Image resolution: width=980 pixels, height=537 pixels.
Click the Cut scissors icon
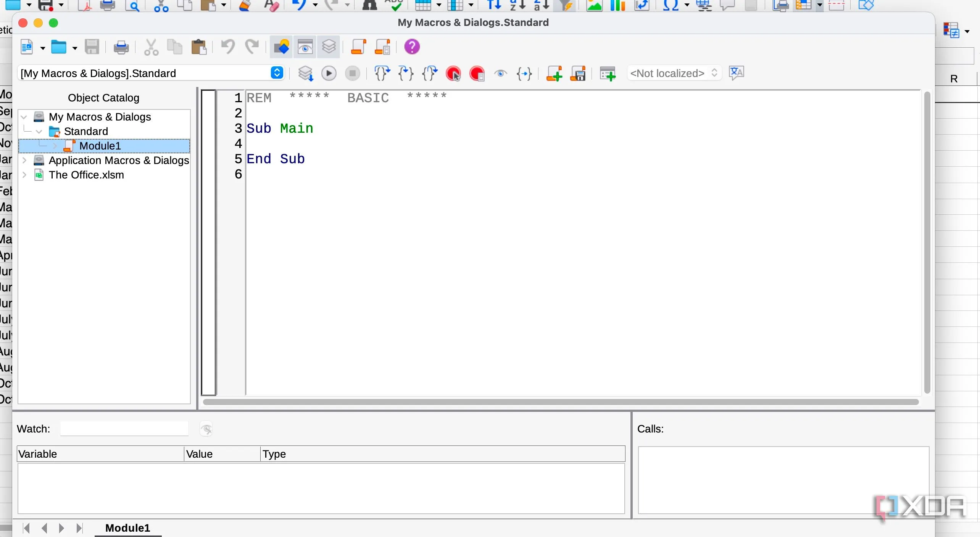point(151,47)
